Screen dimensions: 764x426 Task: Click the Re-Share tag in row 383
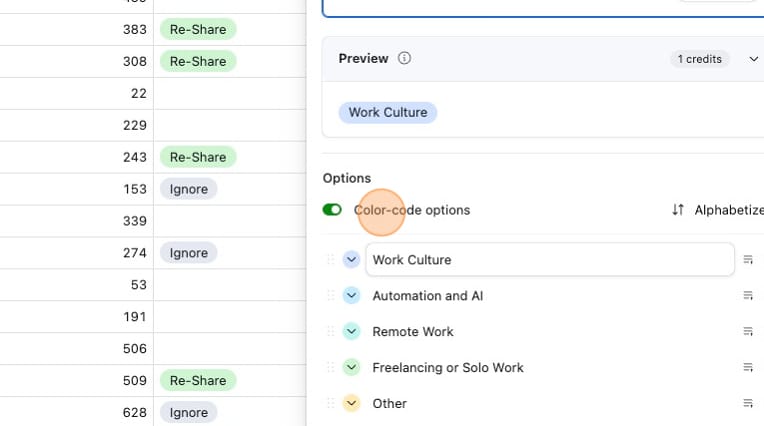197,29
